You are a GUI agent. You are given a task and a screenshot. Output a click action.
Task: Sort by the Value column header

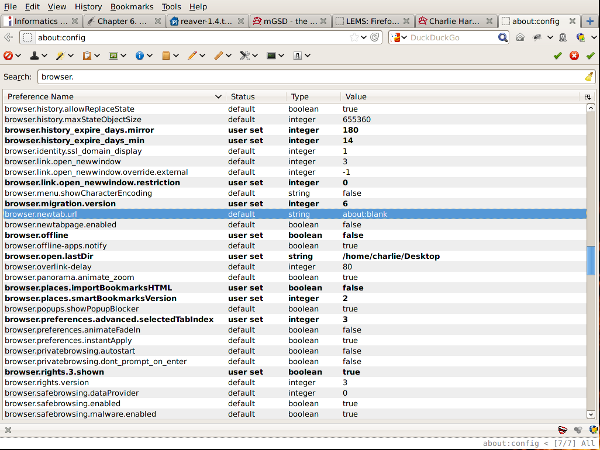coord(461,97)
